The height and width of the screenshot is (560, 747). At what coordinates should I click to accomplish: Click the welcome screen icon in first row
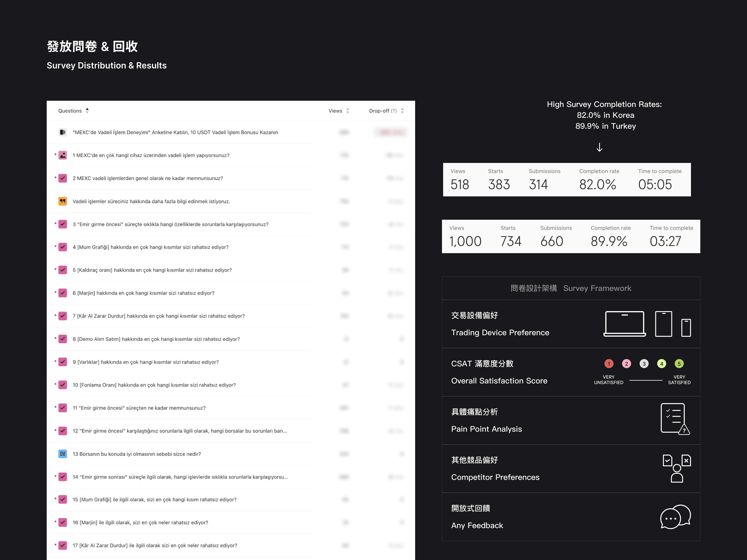point(63,132)
